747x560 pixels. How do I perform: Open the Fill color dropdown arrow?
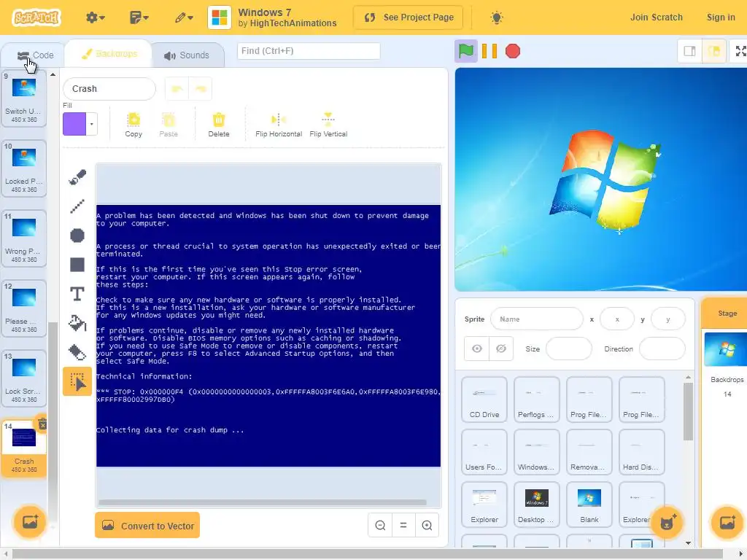coord(91,124)
